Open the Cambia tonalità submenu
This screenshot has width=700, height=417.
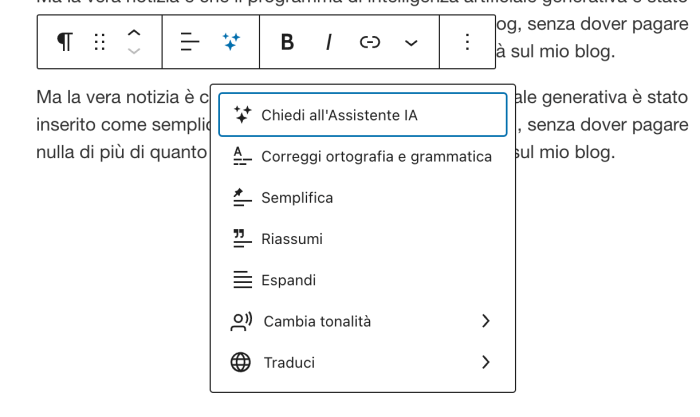click(x=362, y=321)
